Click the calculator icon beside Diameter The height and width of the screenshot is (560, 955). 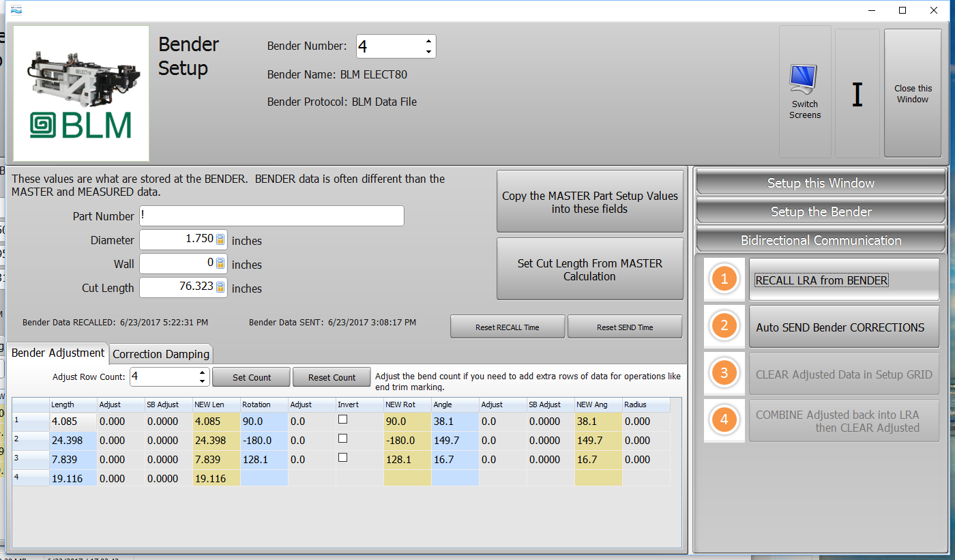220,239
